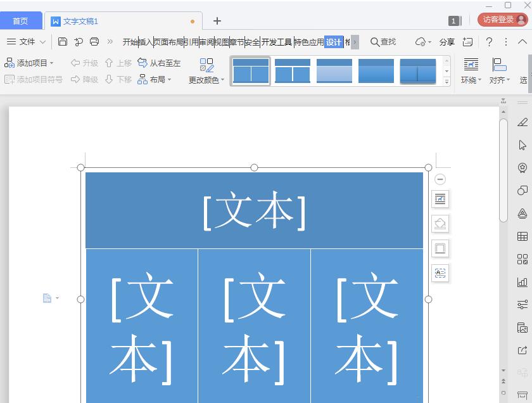Toggle the wrap options beside the selected graphic
This screenshot has width=532, height=403.
click(x=440, y=198)
